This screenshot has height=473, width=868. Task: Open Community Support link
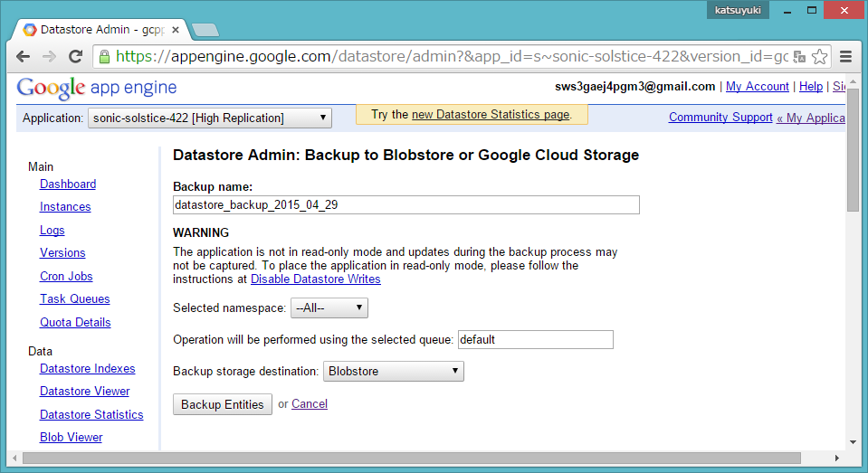pos(720,118)
